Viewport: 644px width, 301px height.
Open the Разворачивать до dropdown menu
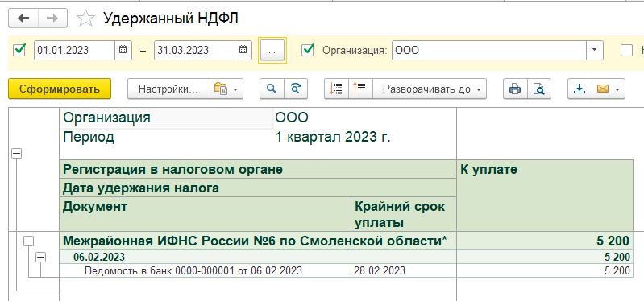point(430,89)
